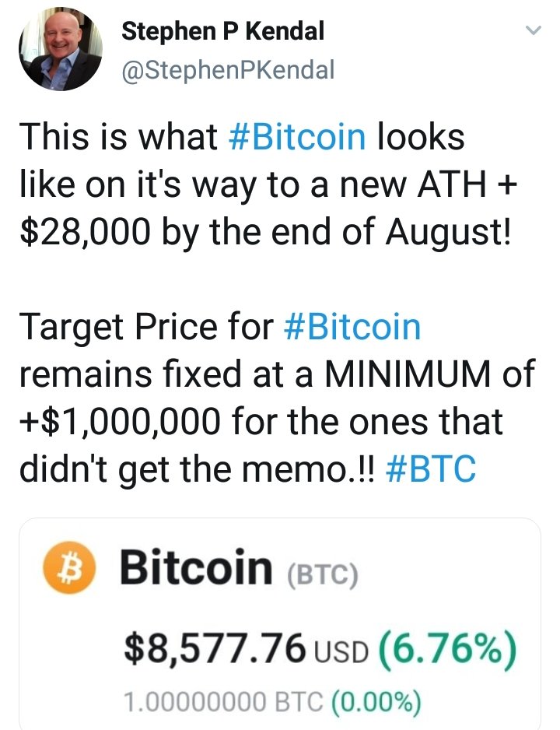Open the tweet options chevron dropdown
The width and height of the screenshot is (560, 730).
coord(533,32)
